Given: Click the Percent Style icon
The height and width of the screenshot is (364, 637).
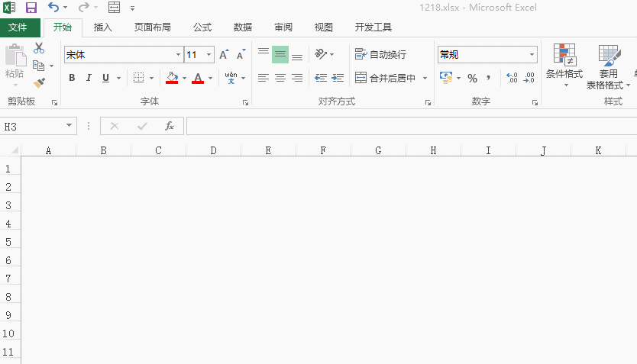Looking at the screenshot, I should click(x=472, y=78).
